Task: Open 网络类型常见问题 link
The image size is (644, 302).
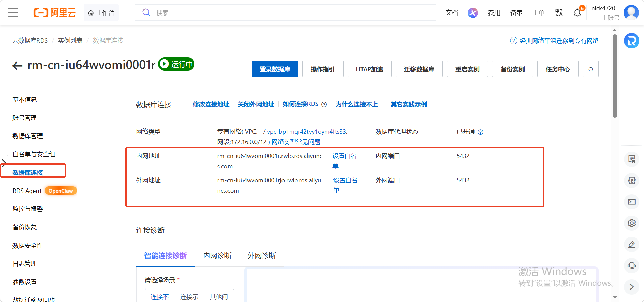Action: tap(296, 142)
